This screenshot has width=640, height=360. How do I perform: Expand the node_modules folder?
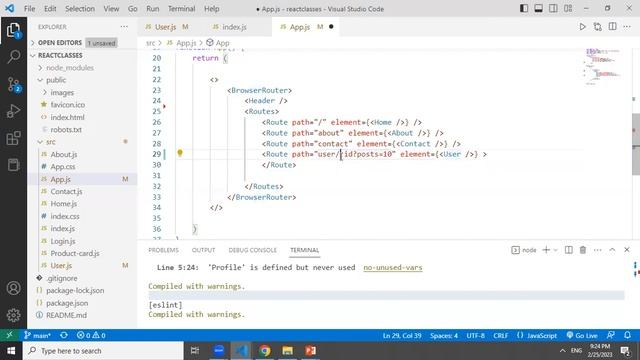[70, 68]
